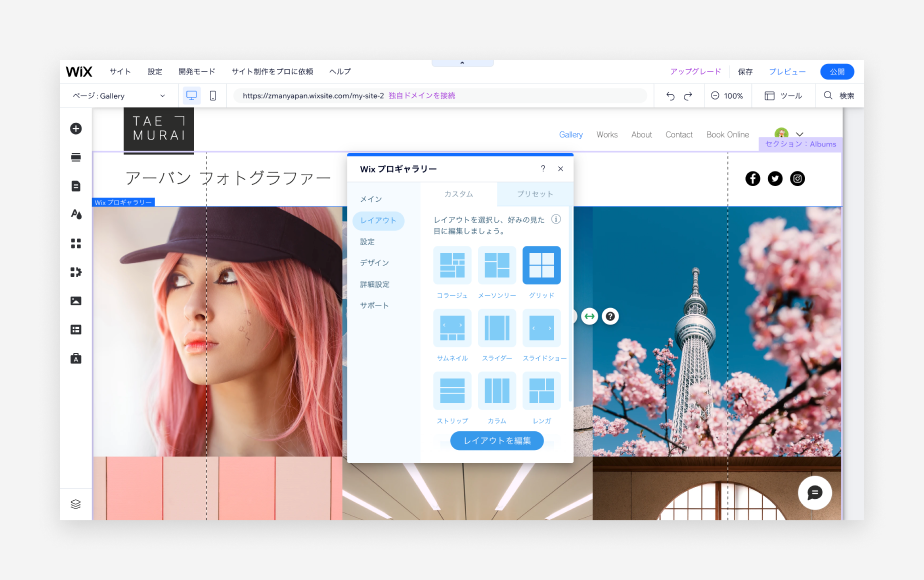The image size is (924, 580).
Task: Click the blue 公開 publish button
Action: pos(836,72)
